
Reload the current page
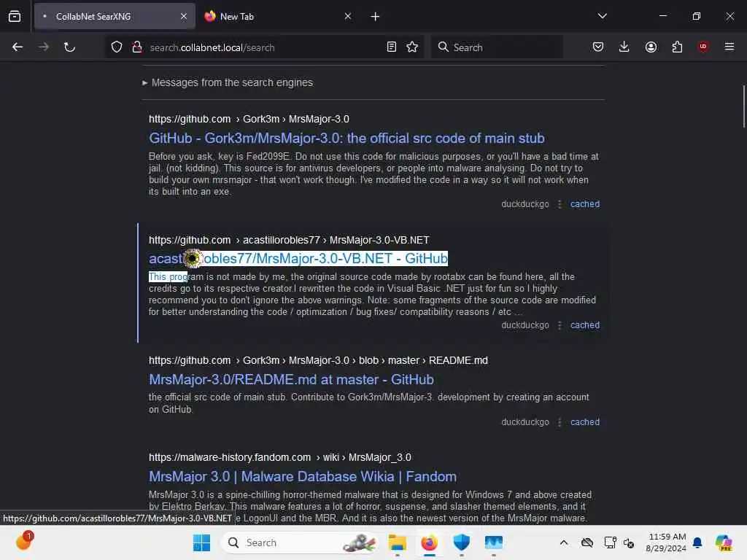(69, 47)
